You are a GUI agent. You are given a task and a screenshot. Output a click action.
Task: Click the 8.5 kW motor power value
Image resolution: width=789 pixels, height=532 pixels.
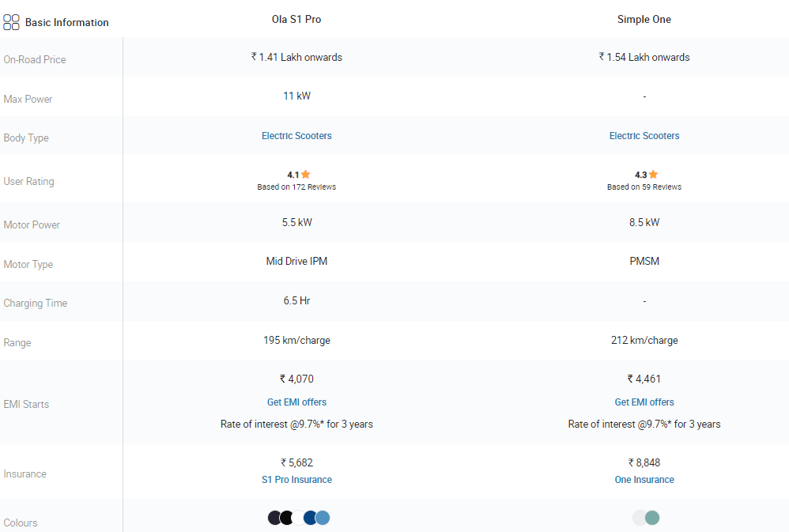644,222
